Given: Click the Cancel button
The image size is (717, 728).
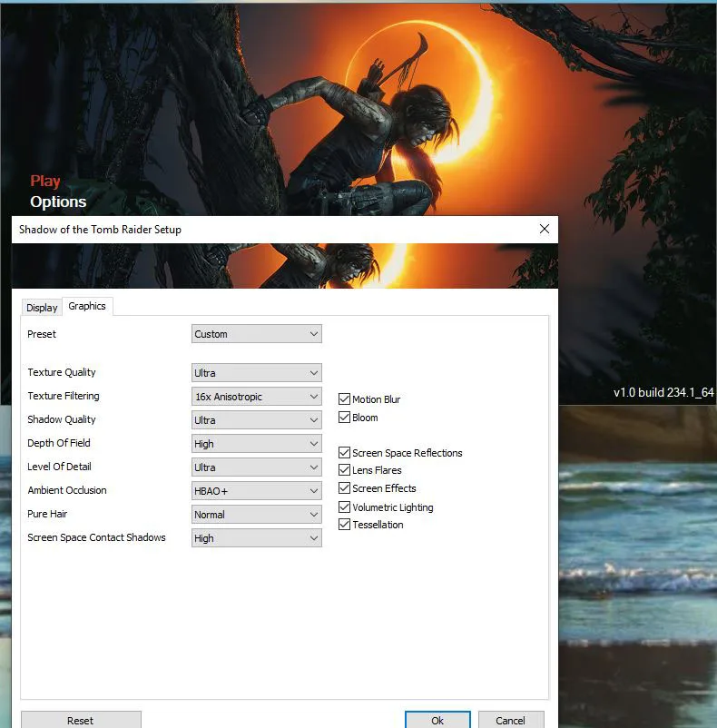Looking at the screenshot, I should point(511,720).
